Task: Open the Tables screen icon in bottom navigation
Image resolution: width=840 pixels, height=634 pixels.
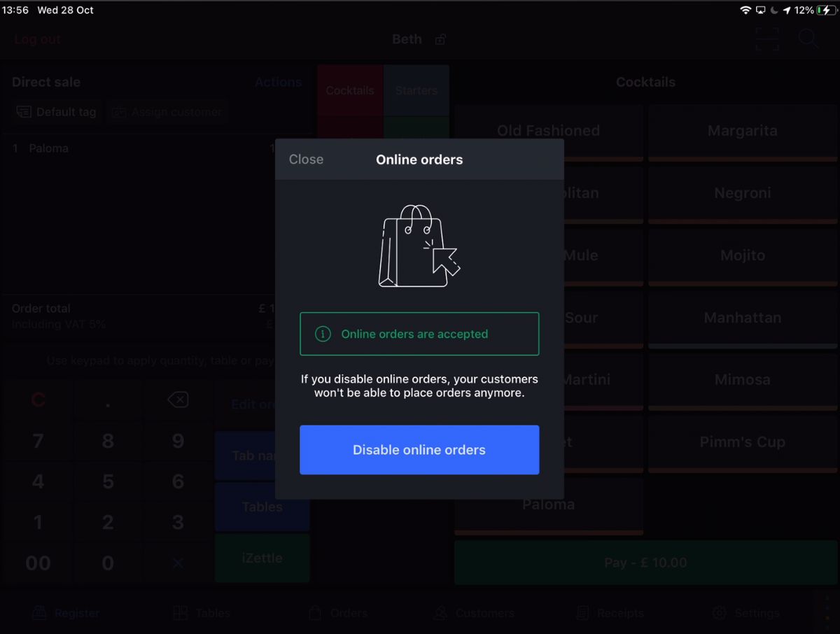Action: click(201, 612)
